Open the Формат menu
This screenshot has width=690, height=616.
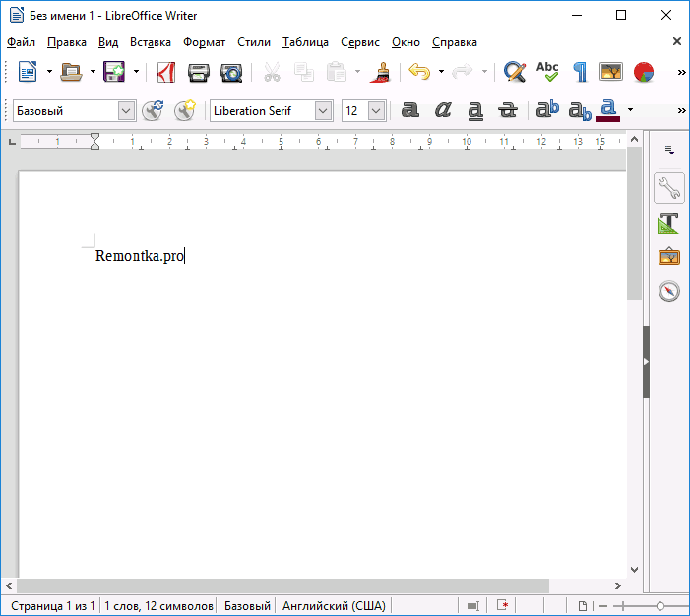(x=204, y=42)
